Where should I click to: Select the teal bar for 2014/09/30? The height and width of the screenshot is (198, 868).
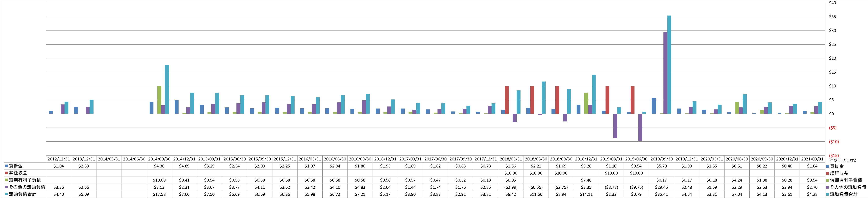(x=167, y=89)
